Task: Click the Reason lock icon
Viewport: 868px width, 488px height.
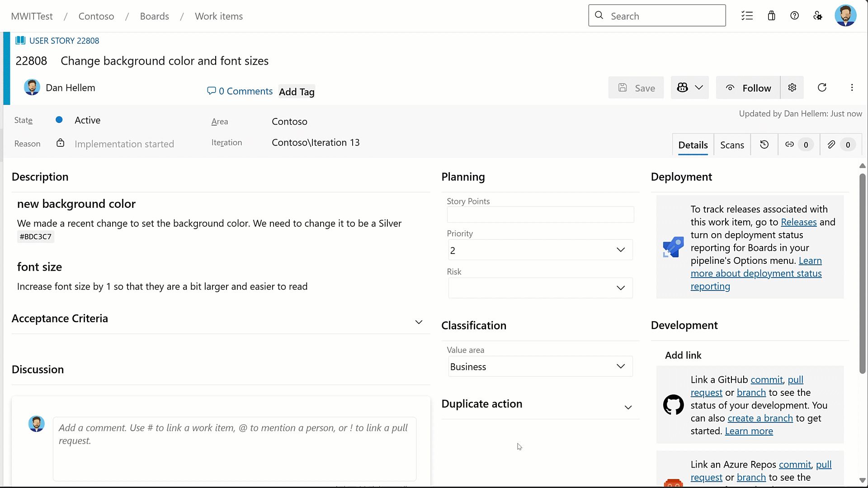Action: [60, 143]
